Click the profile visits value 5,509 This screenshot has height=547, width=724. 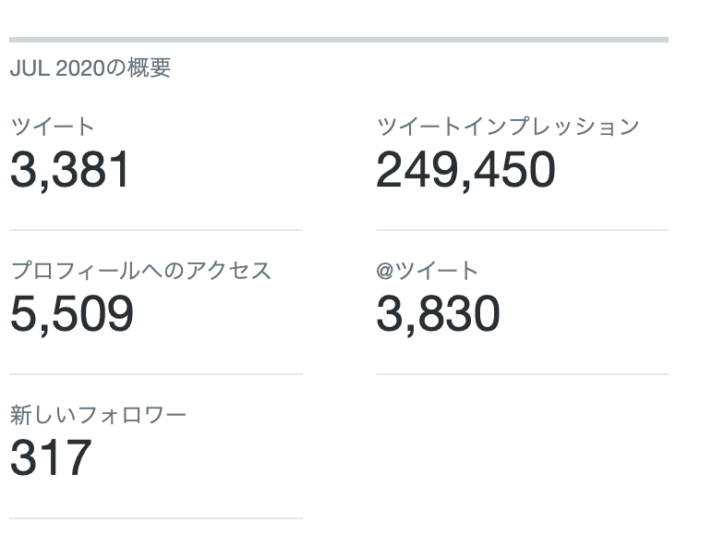[72, 314]
